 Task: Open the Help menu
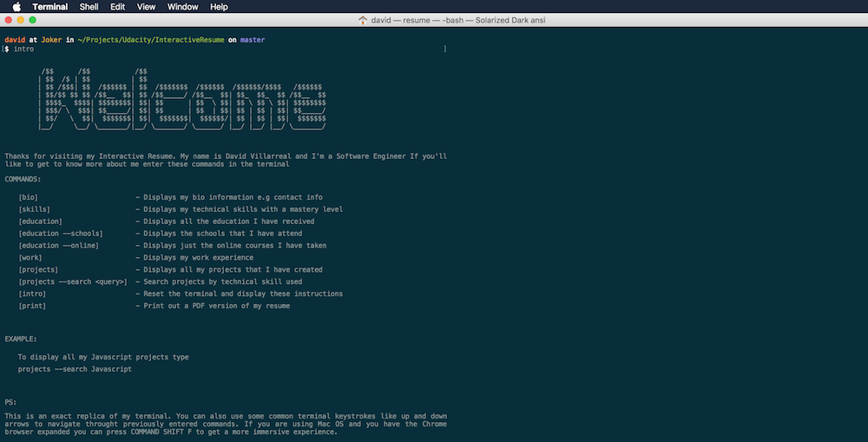point(219,7)
